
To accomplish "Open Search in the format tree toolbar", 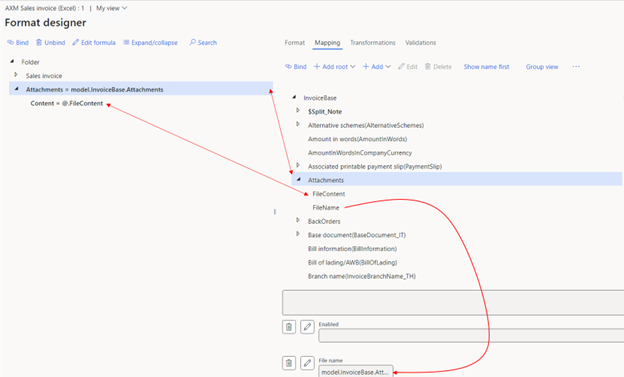I will point(203,43).
